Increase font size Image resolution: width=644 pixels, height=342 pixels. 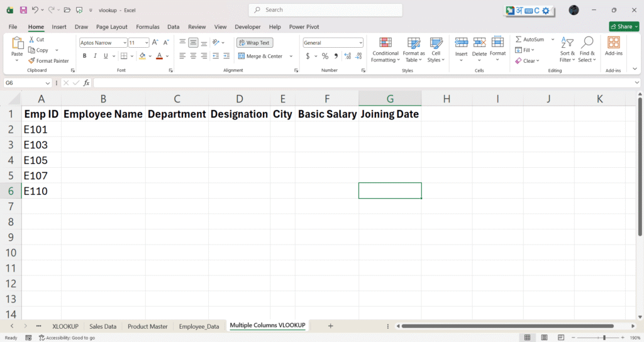(155, 42)
